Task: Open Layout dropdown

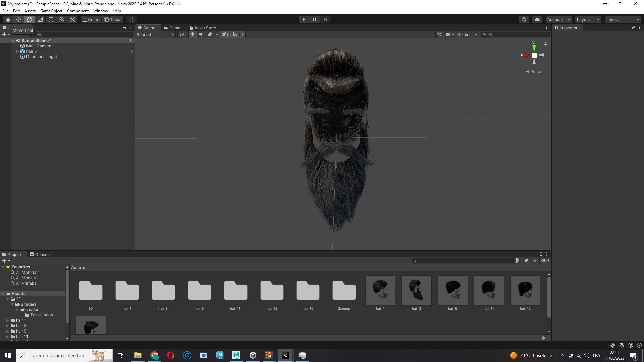Action: tap(623, 19)
